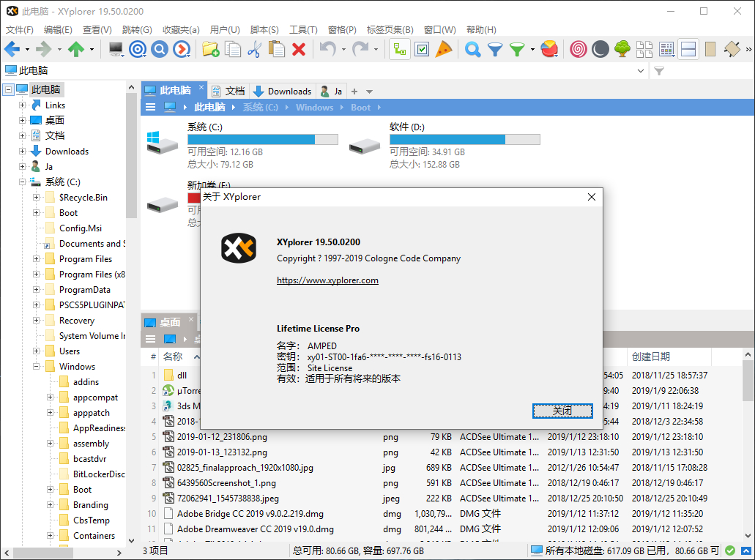Screen dimensions: 755x560
Task: Undo last action with undo arrow
Action: (x=328, y=49)
